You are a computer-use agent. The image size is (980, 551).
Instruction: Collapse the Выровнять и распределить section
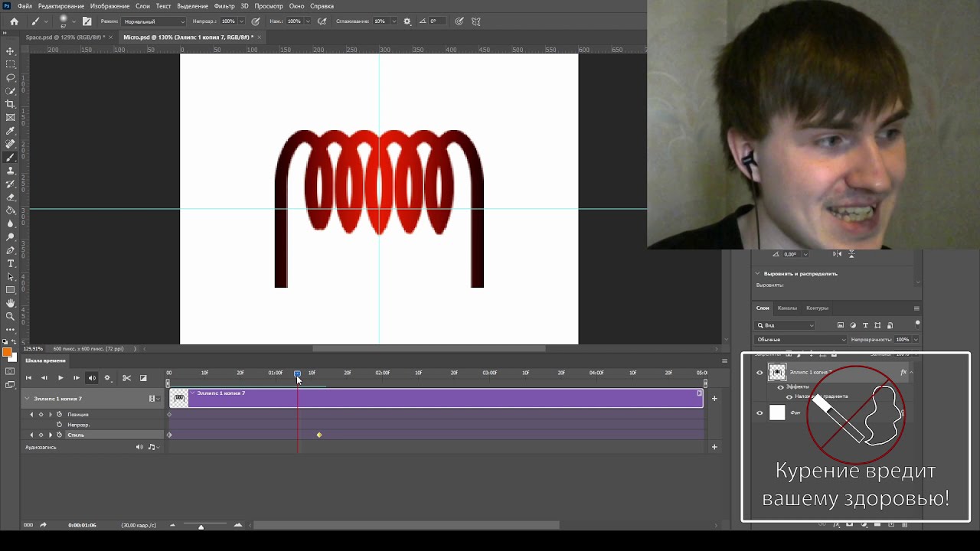pyautogui.click(x=758, y=273)
